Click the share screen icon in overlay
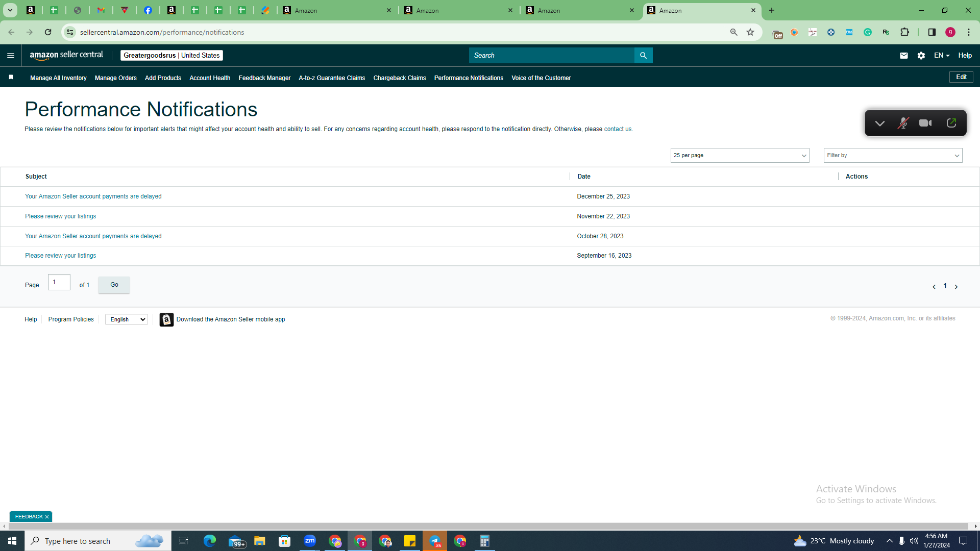Screen dimensions: 980x551 pos(951,123)
